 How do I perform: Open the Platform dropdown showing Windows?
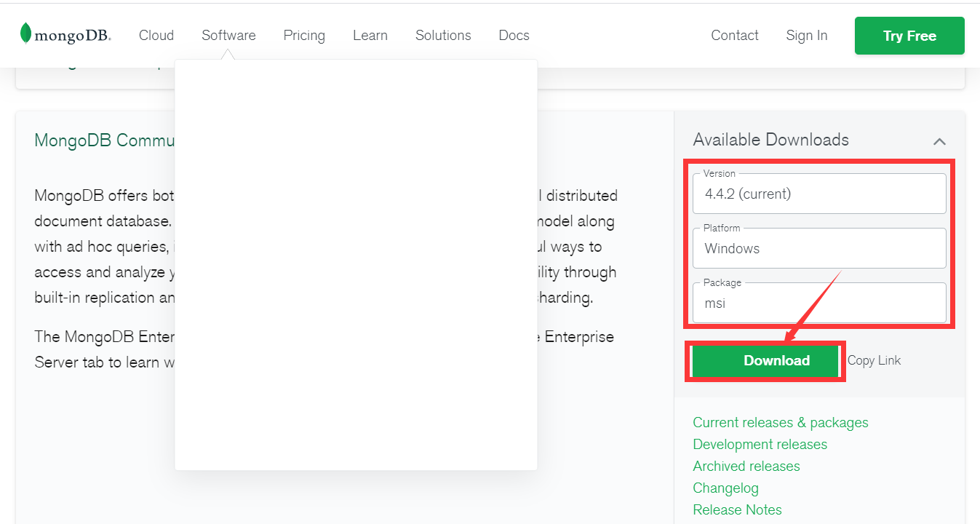pyautogui.click(x=819, y=248)
